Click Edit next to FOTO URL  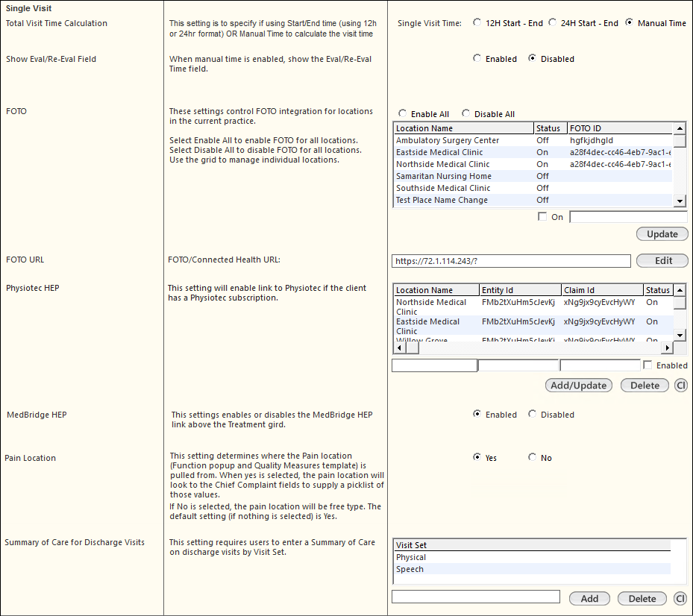click(662, 261)
